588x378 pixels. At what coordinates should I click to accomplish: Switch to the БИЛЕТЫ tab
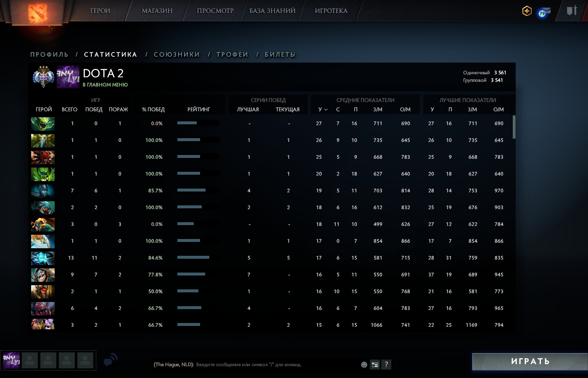(280, 55)
